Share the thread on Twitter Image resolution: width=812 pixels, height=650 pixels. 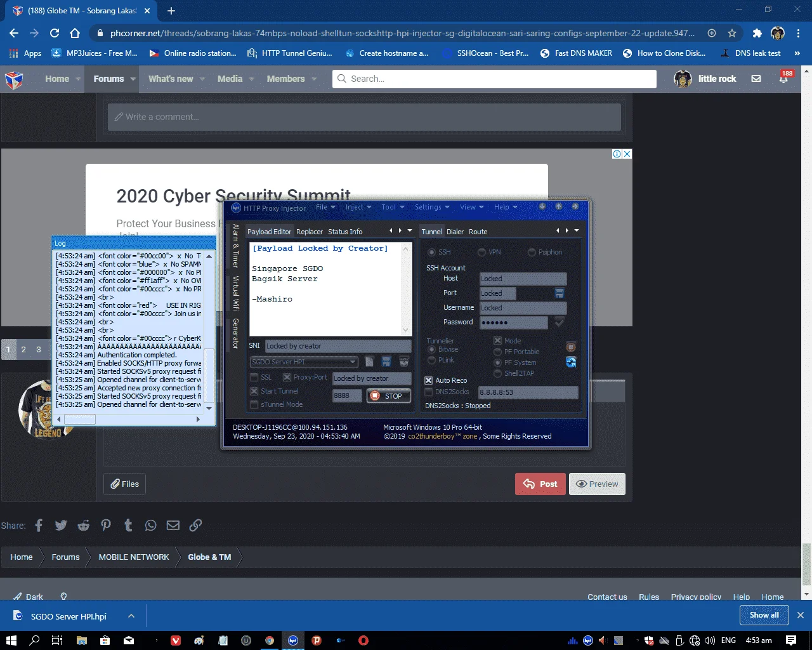(x=61, y=525)
